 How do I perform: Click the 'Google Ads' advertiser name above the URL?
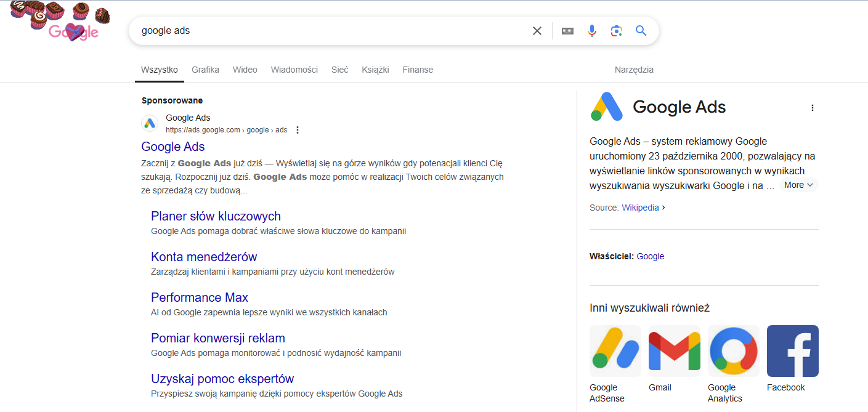[x=188, y=118]
